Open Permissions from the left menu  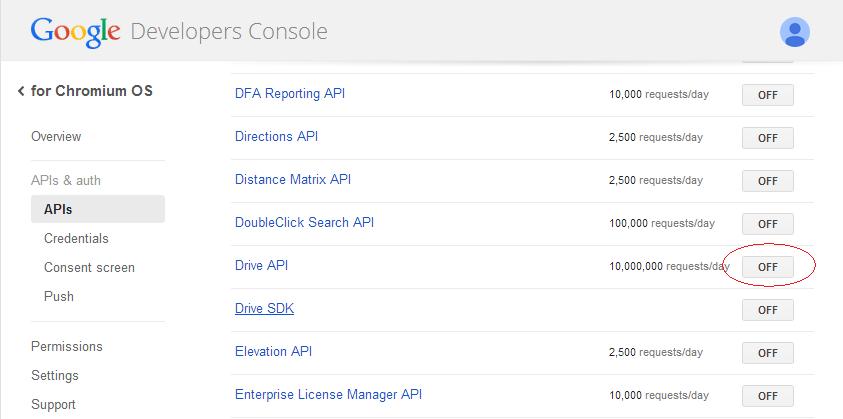[67, 347]
